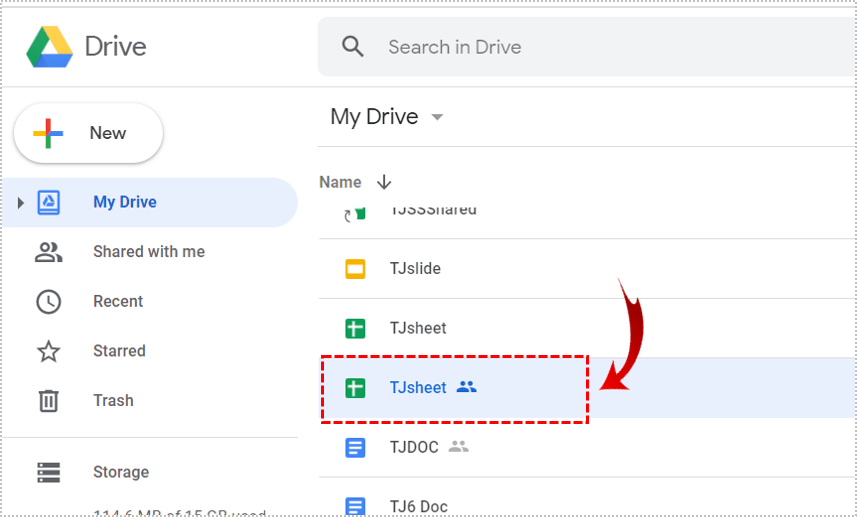Open My Drive in the sidebar
This screenshot has width=857, height=517.
tap(125, 202)
